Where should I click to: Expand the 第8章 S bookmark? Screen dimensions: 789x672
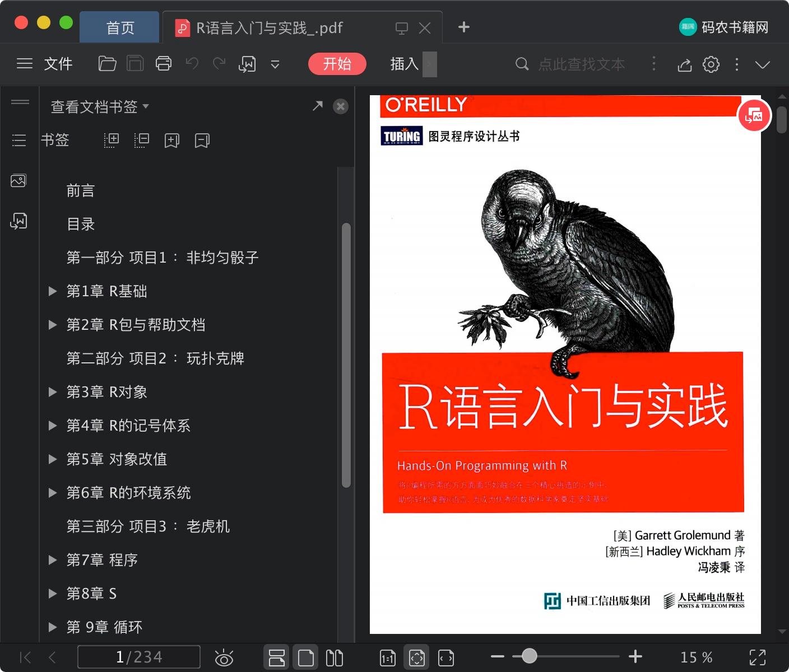click(x=53, y=594)
